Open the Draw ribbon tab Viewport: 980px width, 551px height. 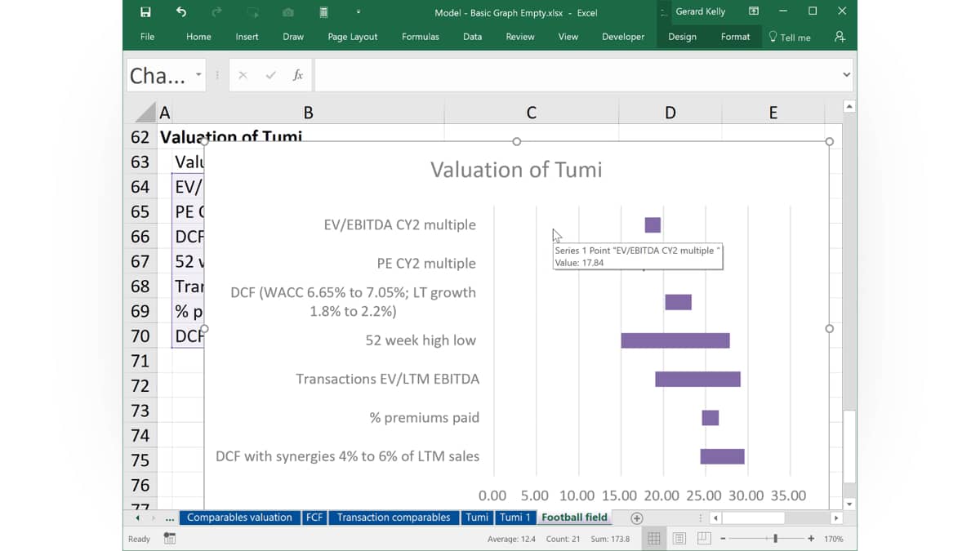[x=293, y=37]
